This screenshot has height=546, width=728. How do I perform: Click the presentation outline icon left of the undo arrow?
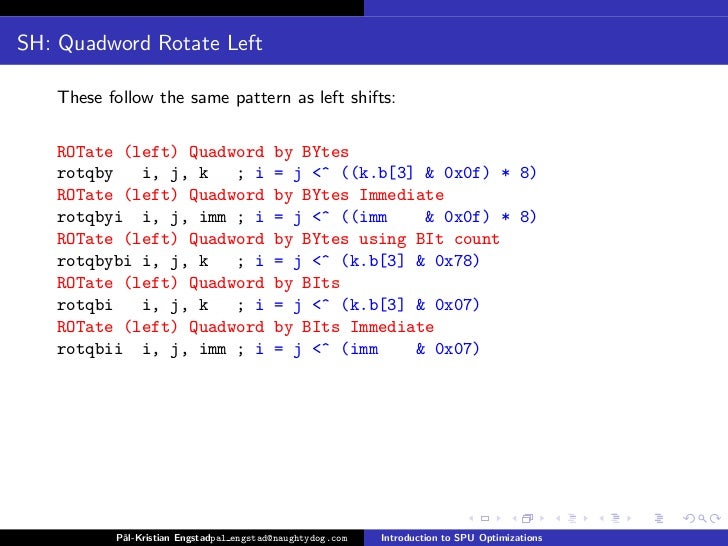tap(659, 518)
